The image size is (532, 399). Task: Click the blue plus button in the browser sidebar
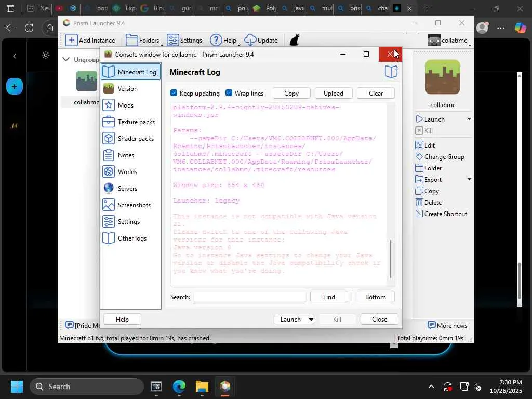(14, 87)
